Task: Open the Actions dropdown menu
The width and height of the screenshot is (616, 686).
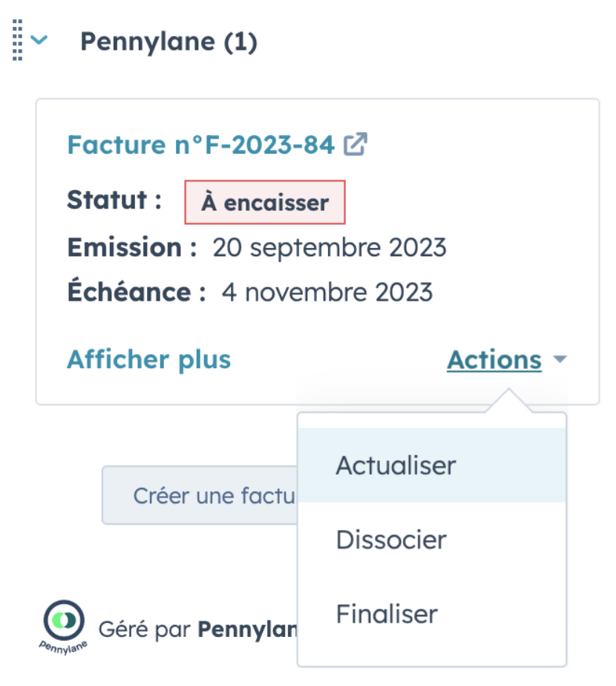Action: pyautogui.click(x=494, y=359)
